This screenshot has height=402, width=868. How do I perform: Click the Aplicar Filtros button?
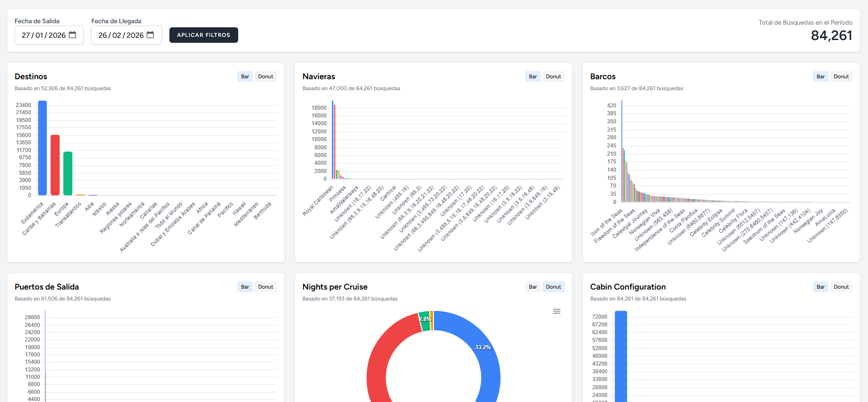click(204, 35)
